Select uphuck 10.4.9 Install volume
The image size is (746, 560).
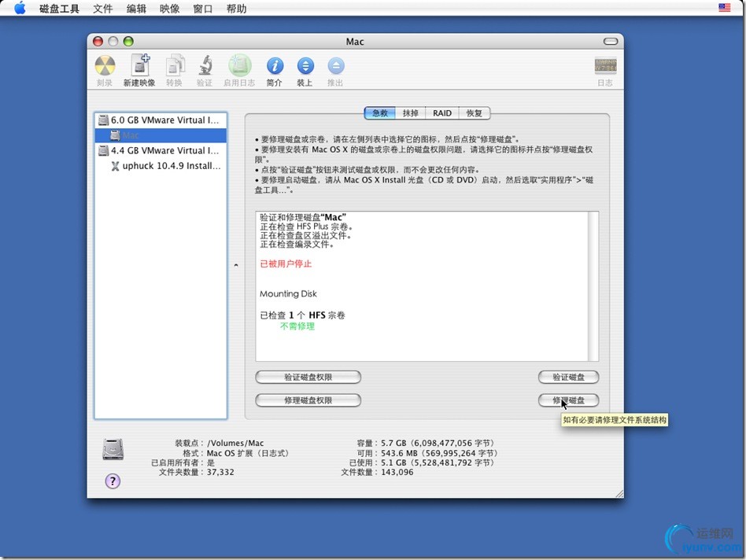161,166
